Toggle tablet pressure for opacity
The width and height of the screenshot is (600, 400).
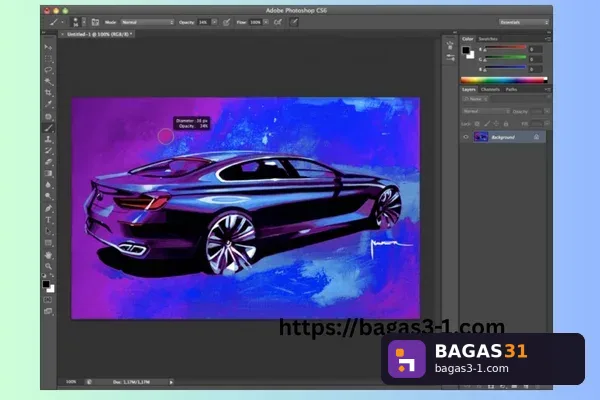click(x=227, y=22)
